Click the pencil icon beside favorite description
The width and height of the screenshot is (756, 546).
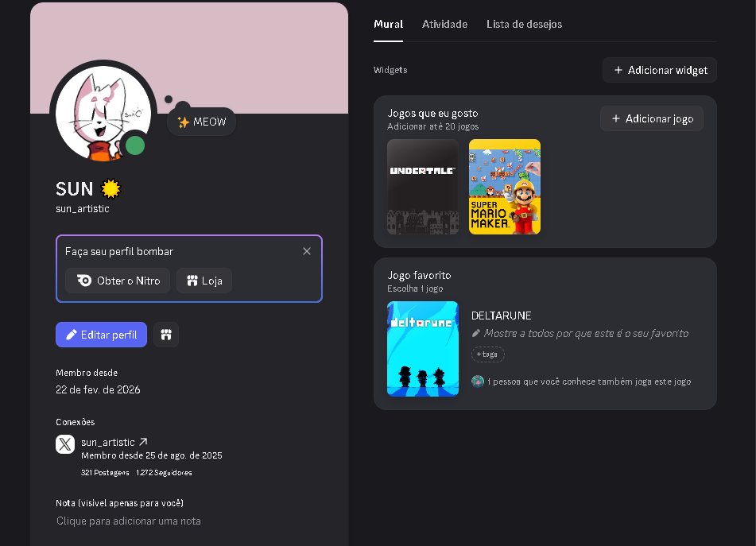[x=476, y=333]
